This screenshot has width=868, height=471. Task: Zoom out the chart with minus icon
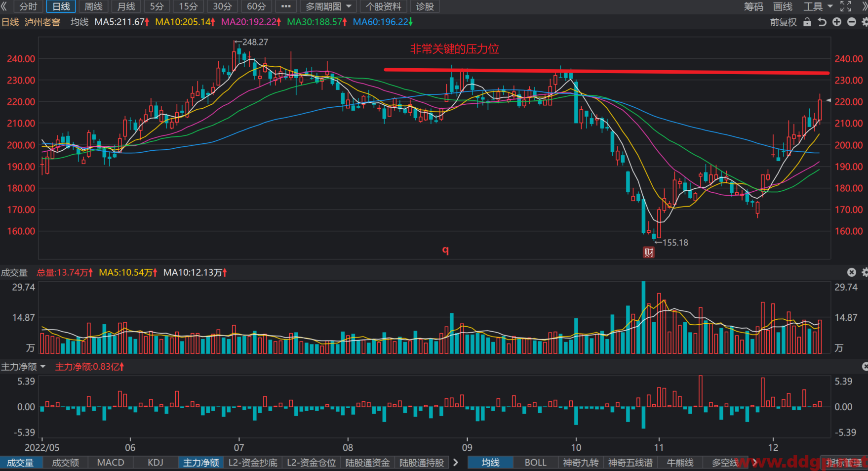[852, 22]
